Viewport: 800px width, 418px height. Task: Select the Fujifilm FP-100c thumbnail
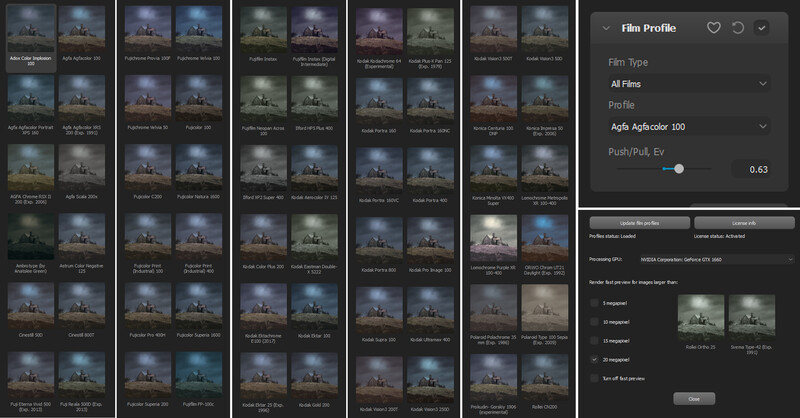(x=198, y=376)
